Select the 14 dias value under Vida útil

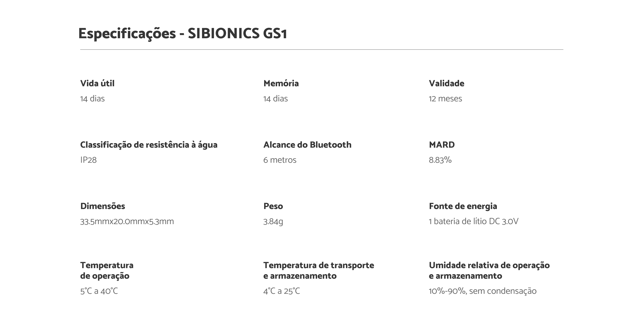pos(92,99)
